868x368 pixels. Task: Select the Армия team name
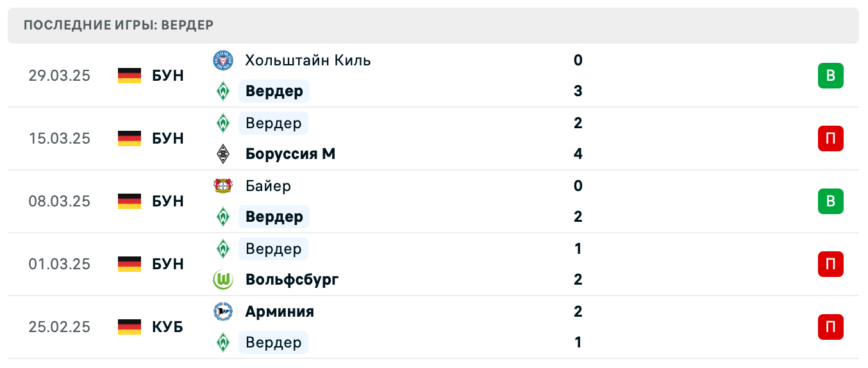pyautogui.click(x=280, y=312)
